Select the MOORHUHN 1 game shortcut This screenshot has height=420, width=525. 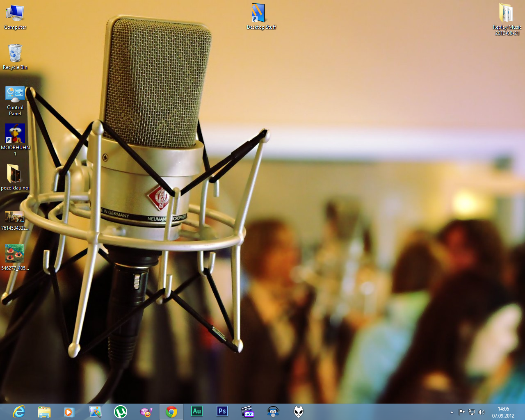(15, 140)
